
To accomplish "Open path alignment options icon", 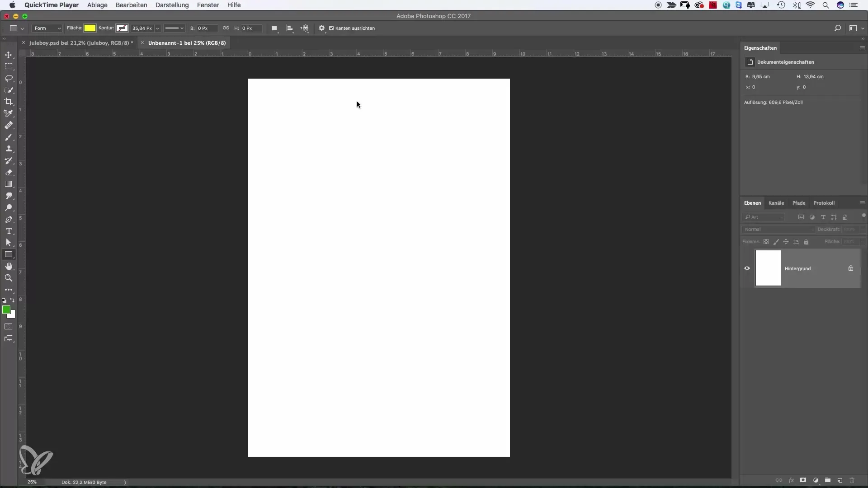I will tap(290, 28).
